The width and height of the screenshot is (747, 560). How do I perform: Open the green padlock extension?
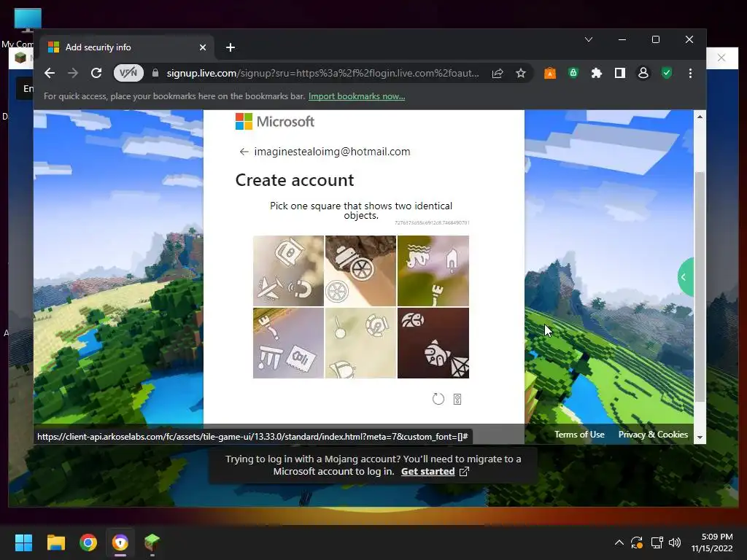coord(573,73)
